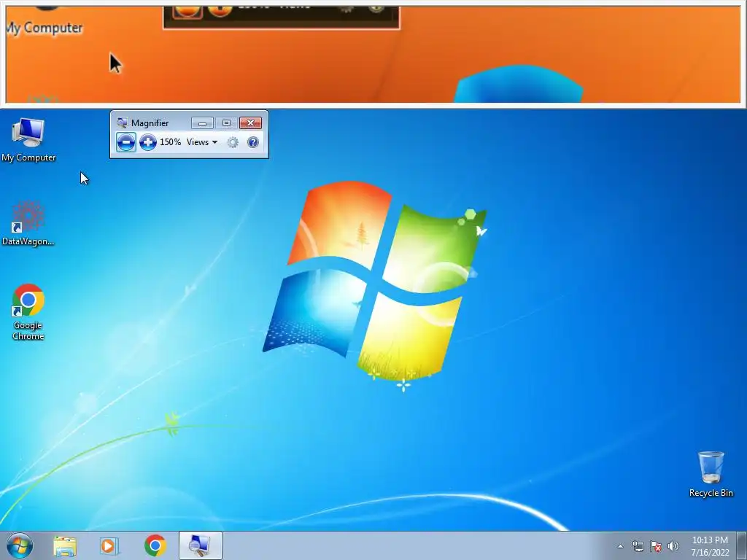Open the network tray icon
Image resolution: width=747 pixels, height=560 pixels.
point(638,546)
